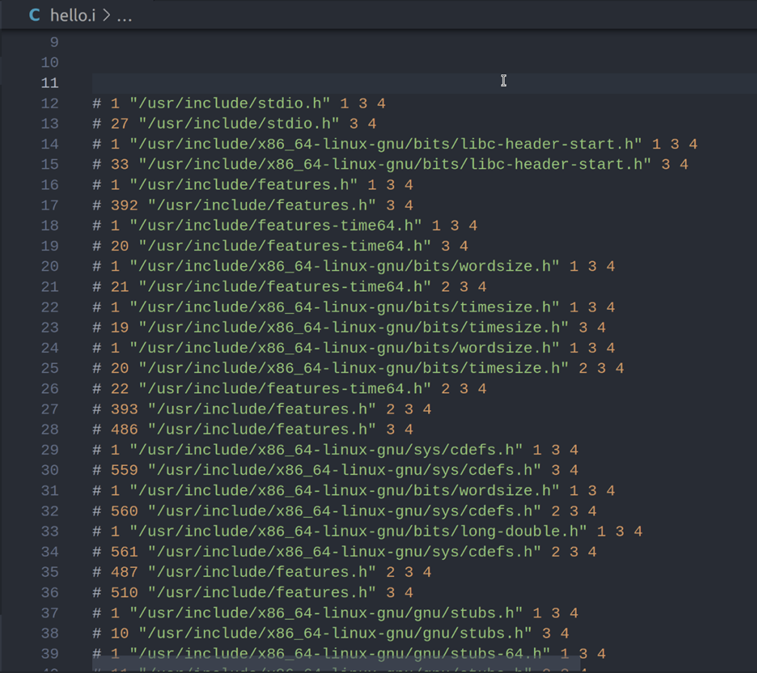Click line 39 stubs-64.h text
757x673 pixels.
[349, 653]
